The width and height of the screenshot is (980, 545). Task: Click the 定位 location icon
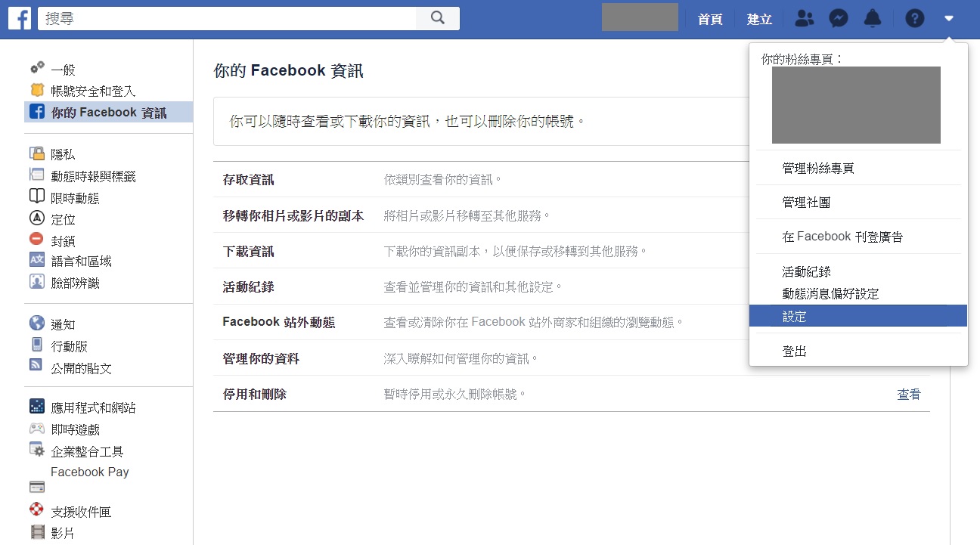click(x=37, y=218)
